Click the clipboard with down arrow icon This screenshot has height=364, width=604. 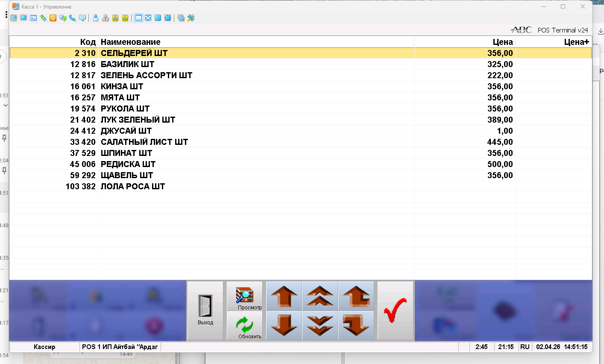pyautogui.click(x=115, y=18)
